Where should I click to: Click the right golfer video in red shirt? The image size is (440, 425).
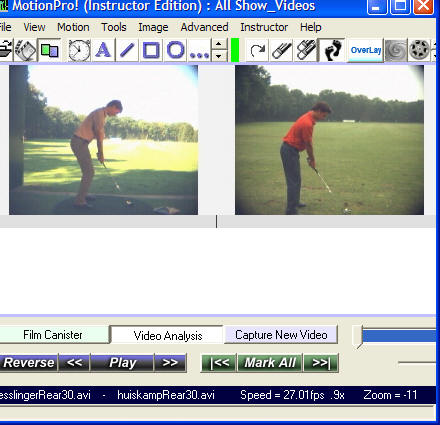tap(329, 140)
